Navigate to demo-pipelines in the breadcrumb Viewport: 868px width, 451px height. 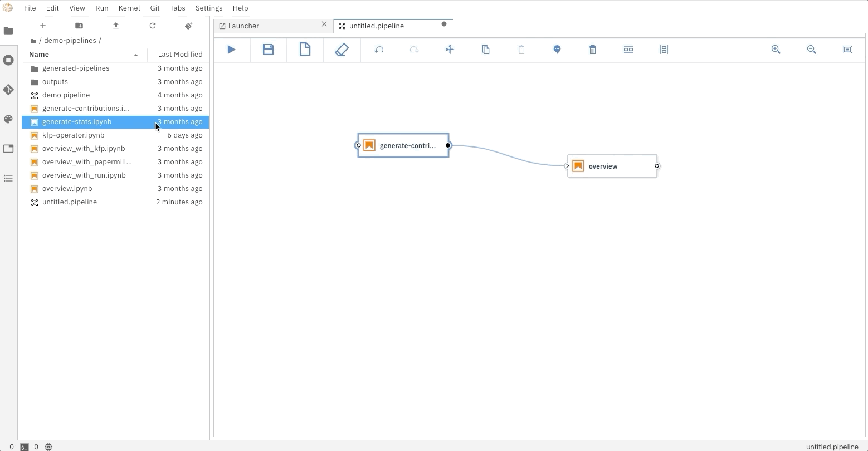70,41
